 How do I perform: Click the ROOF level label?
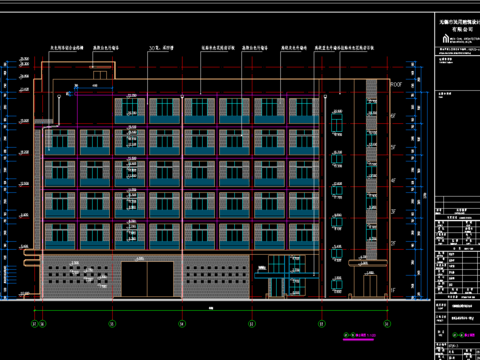pos(396,85)
